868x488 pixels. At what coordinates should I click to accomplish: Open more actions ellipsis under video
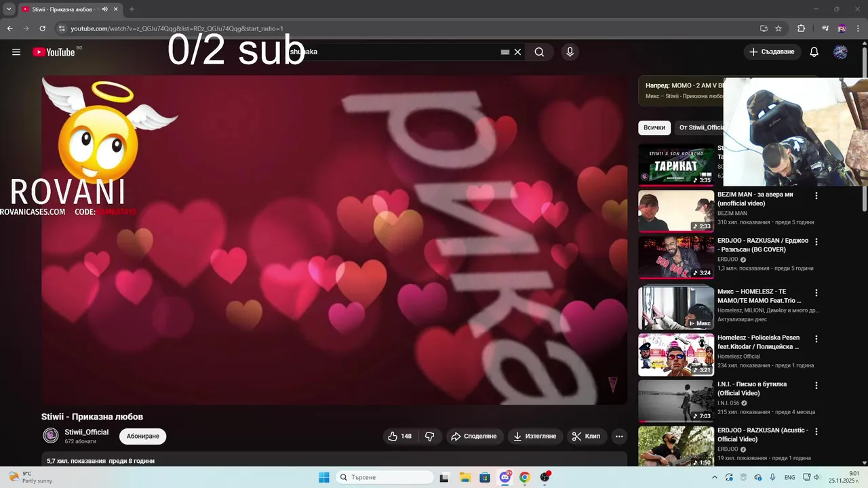[x=619, y=436]
